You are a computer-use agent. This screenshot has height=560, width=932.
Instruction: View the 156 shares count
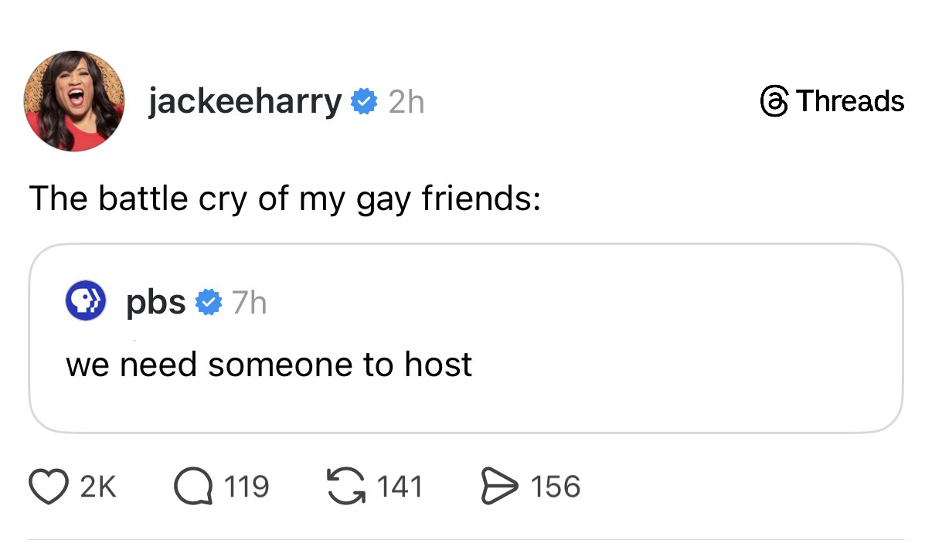(x=554, y=487)
